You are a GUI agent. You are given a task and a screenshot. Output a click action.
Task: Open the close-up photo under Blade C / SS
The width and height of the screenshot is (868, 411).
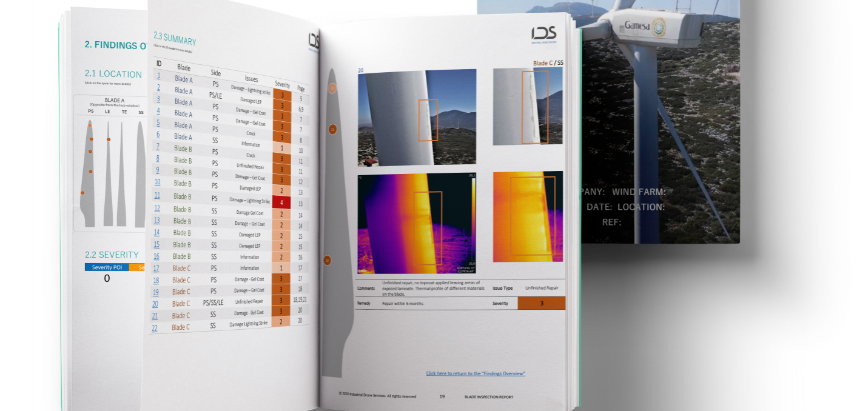pos(527,106)
